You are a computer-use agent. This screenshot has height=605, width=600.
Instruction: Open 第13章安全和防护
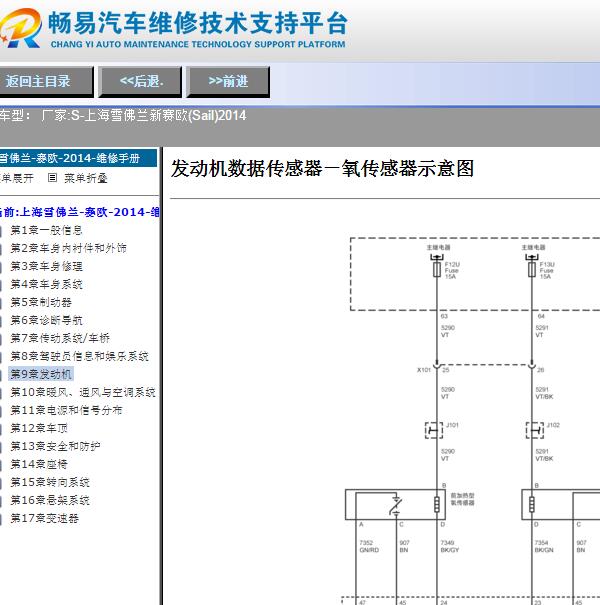[x=55, y=446]
